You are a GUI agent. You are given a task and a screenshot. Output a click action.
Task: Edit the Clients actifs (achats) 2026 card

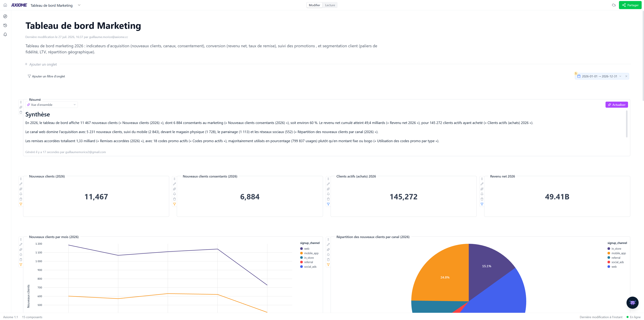(328, 184)
